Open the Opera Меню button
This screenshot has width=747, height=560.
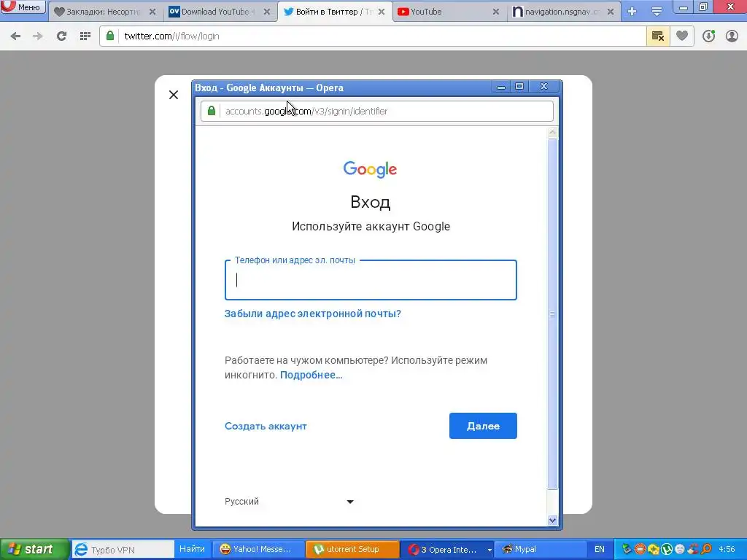[23, 7]
